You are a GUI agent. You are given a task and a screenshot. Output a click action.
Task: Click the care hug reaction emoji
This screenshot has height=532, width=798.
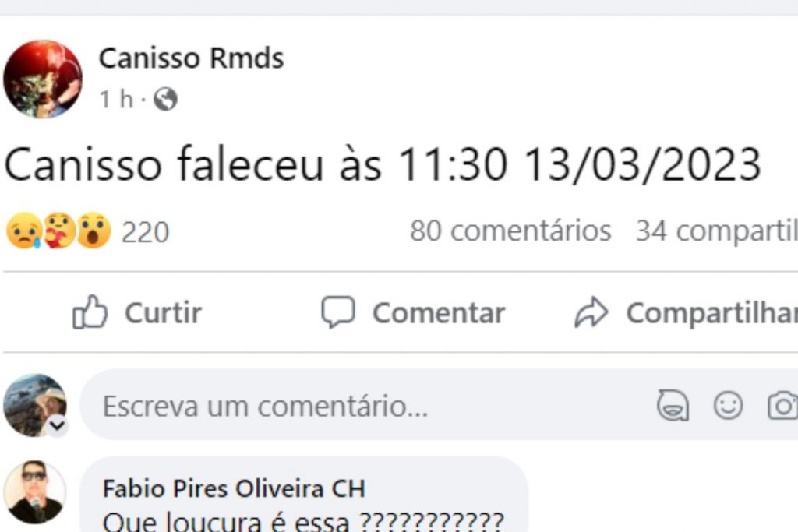(x=58, y=231)
